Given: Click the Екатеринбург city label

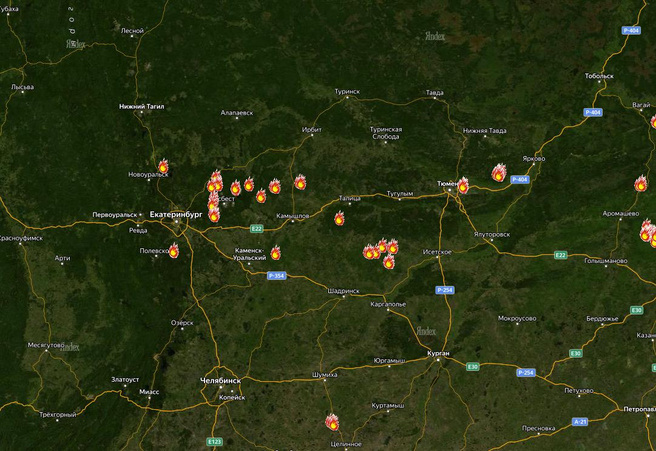Looking at the screenshot, I should (x=176, y=215).
